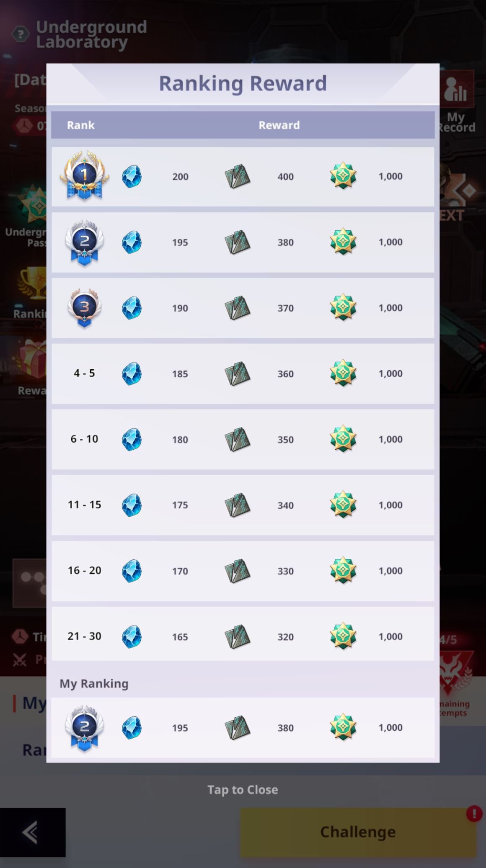This screenshot has height=868, width=486.
Task: Tap the gray material icon in rank 2 row
Action: [x=237, y=242]
